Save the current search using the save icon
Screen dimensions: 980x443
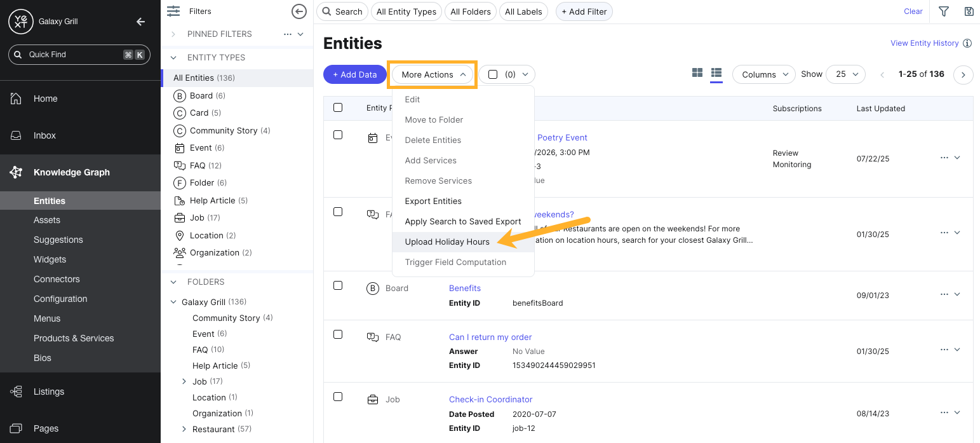coord(968,11)
